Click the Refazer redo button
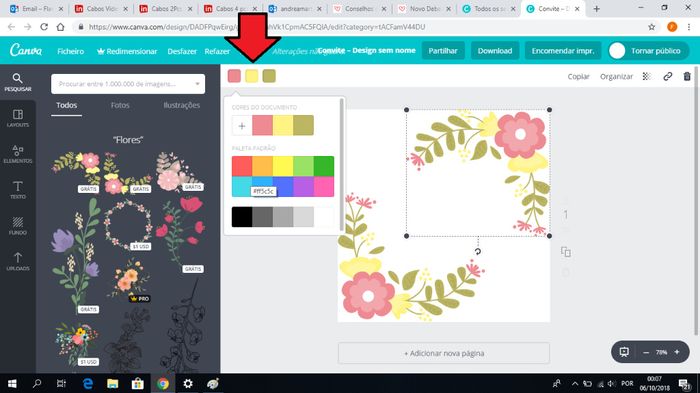Screen dimensions: 700x393 (217, 51)
